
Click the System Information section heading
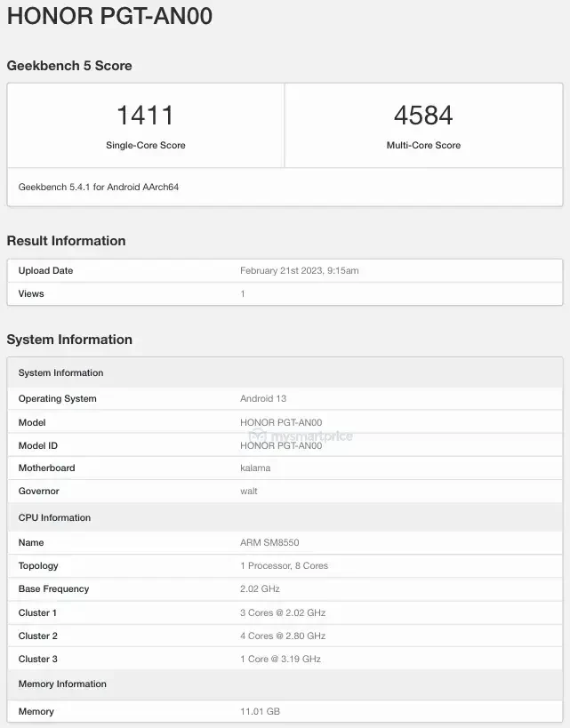(69, 340)
